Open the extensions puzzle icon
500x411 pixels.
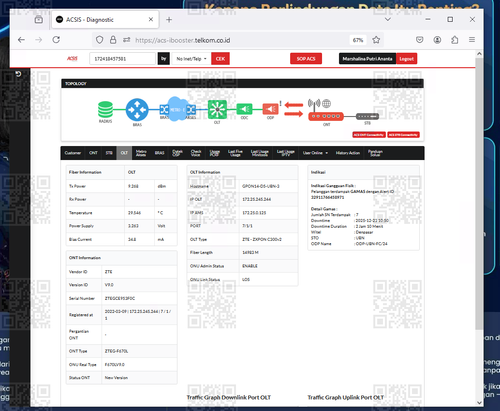[455, 40]
